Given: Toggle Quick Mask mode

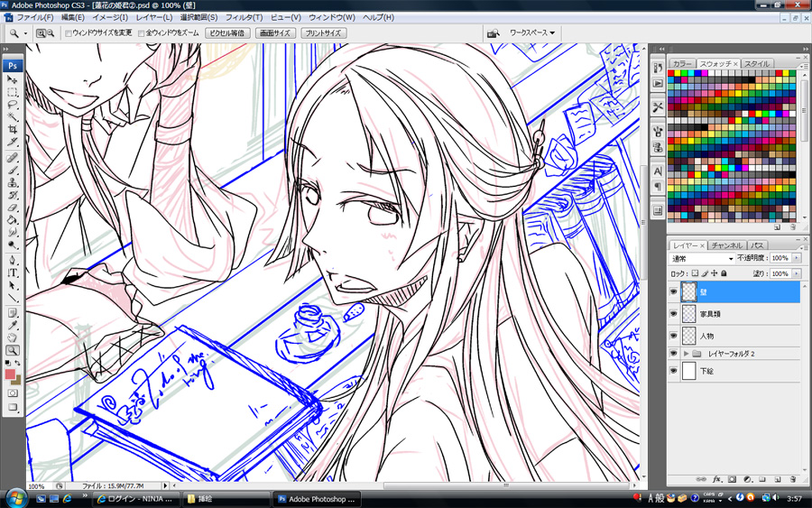Looking at the screenshot, I should 13,393.
